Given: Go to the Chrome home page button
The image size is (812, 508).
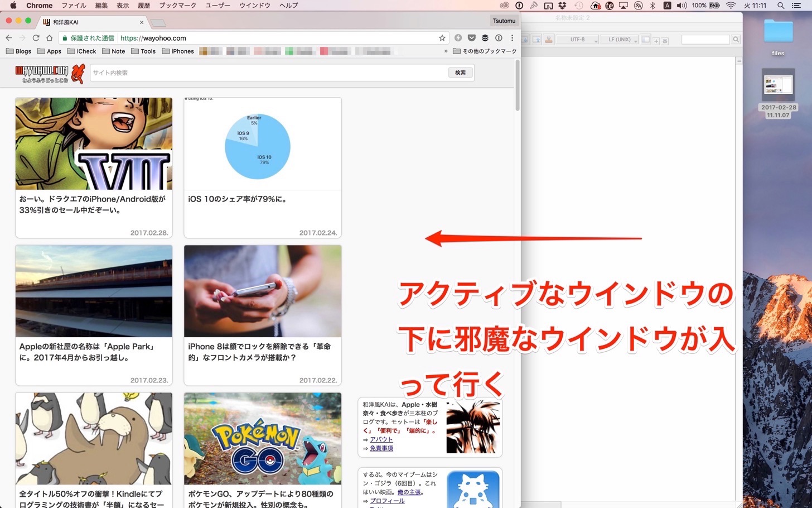Looking at the screenshot, I should tap(49, 38).
